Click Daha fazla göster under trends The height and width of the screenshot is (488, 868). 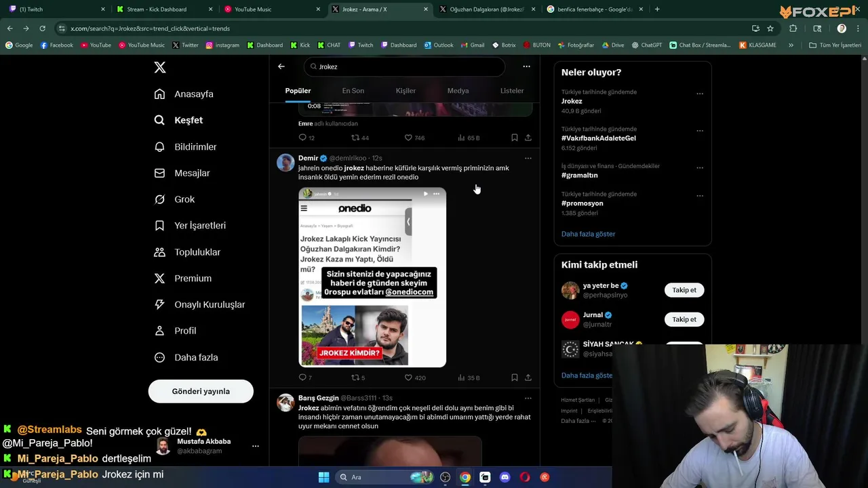(588, 234)
